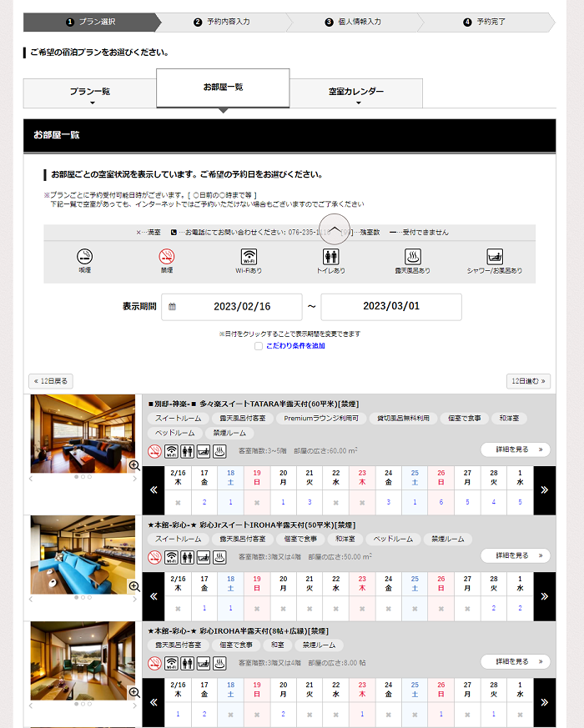Click the hot spring icon on IROHA Jr suite row
The height and width of the screenshot is (728, 584).
219,557
